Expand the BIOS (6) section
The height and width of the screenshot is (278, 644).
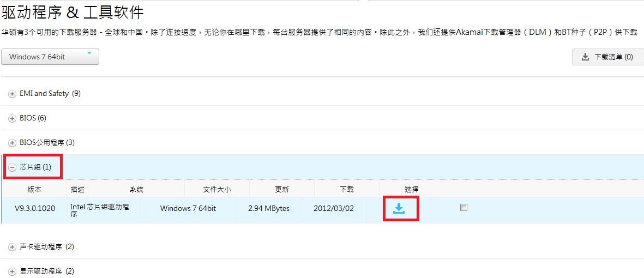click(13, 118)
